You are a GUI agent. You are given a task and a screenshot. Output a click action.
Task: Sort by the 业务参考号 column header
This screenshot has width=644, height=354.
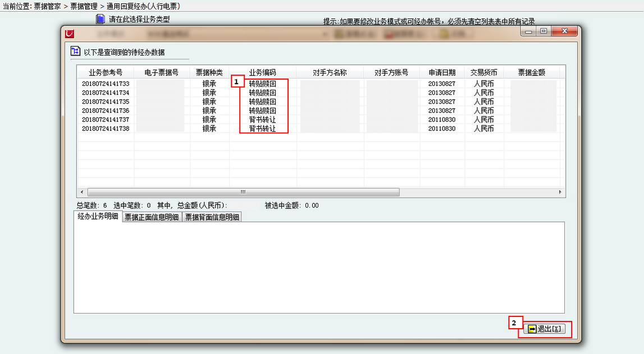(105, 73)
